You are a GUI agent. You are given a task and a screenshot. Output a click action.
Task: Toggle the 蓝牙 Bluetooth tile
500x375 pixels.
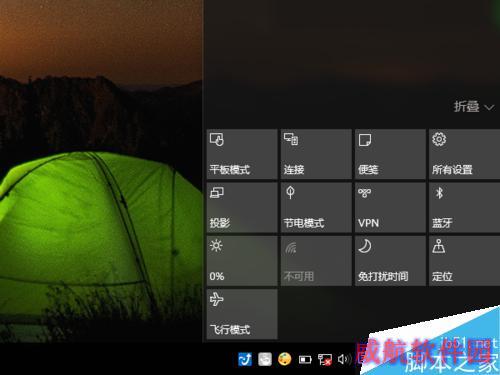(x=465, y=208)
